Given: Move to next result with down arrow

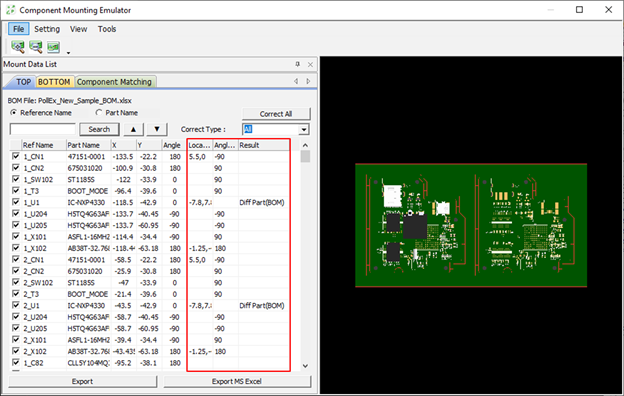Looking at the screenshot, I should 157,129.
